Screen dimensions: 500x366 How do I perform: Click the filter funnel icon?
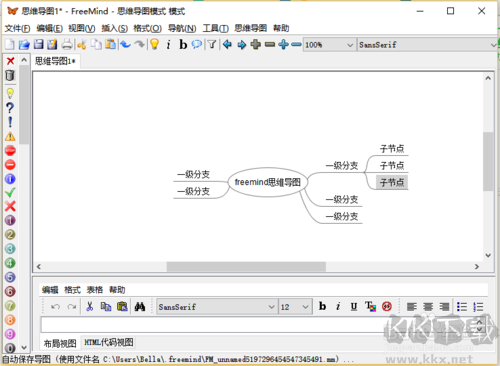tap(212, 44)
